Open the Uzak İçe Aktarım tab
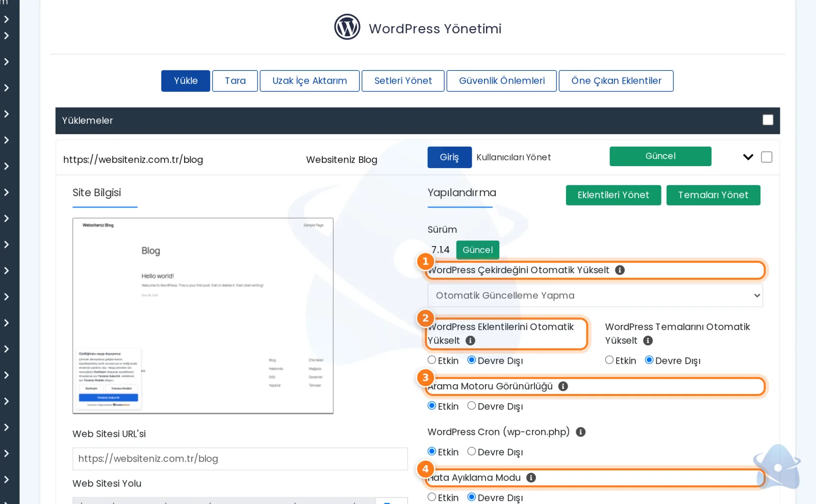The height and width of the screenshot is (504, 816). click(x=310, y=81)
